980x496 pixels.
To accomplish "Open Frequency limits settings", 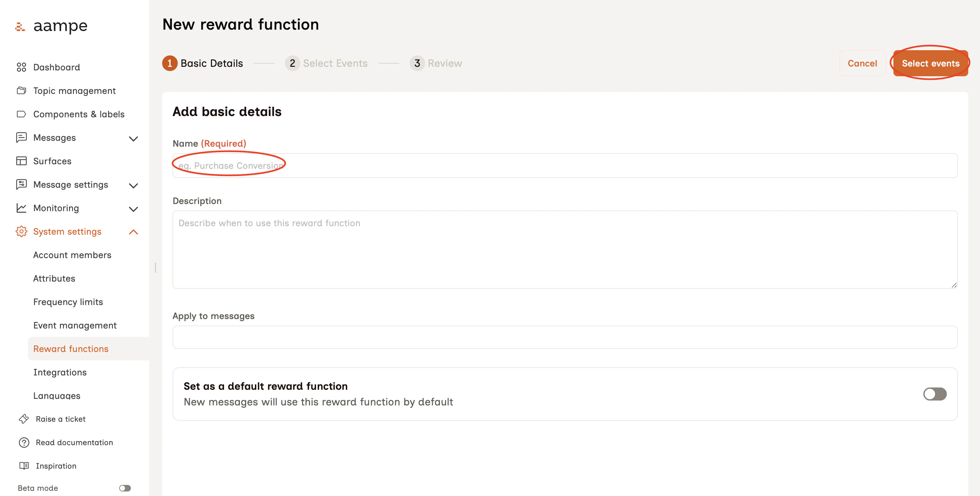I will tap(68, 302).
